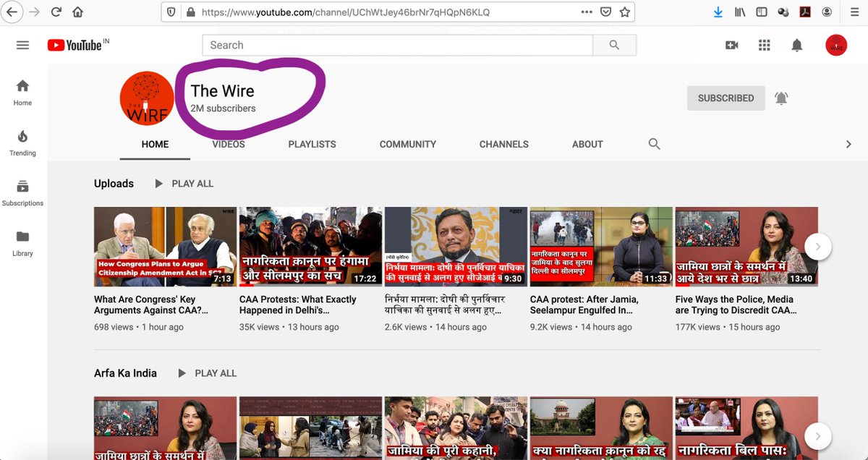Screen dimensions: 868x460
Task: Open the COMMUNITY tab
Action: point(408,144)
